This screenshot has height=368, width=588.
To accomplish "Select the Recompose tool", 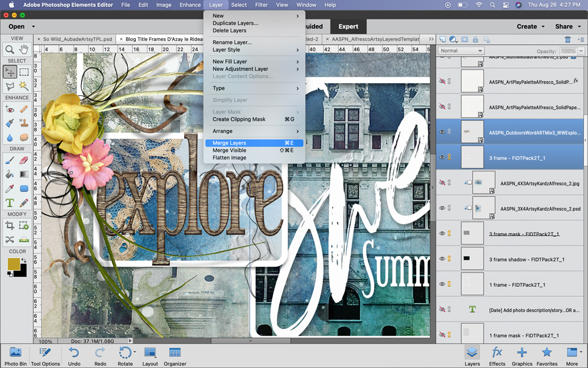I will point(24,226).
